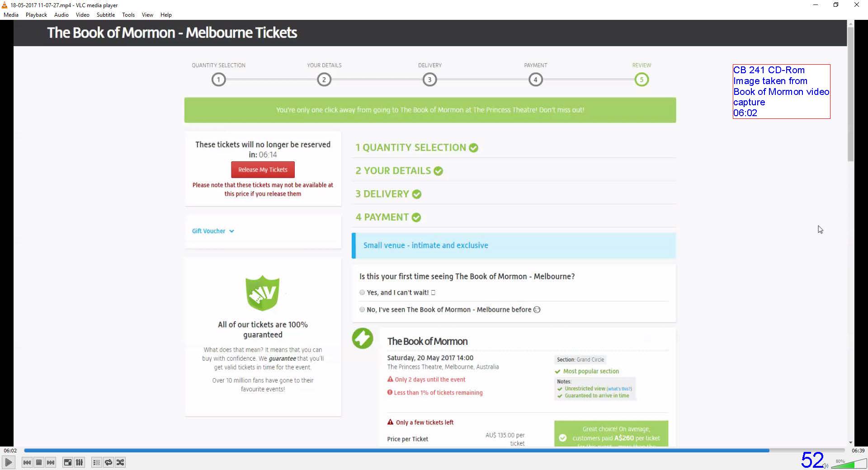The width and height of the screenshot is (868, 470).
Task: Click step 1 Quantity Selection circle
Action: [x=218, y=80]
